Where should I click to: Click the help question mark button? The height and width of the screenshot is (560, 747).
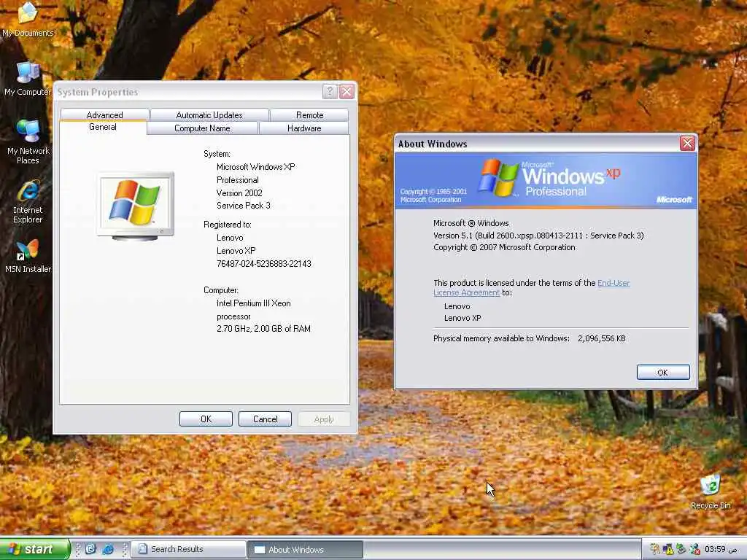(x=330, y=91)
